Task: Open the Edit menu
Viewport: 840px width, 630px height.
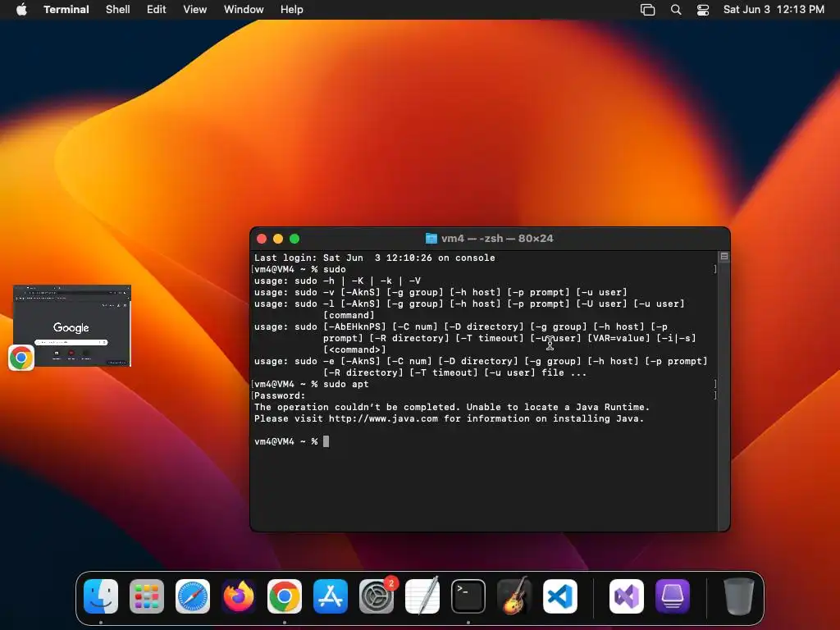Action: coord(157,10)
